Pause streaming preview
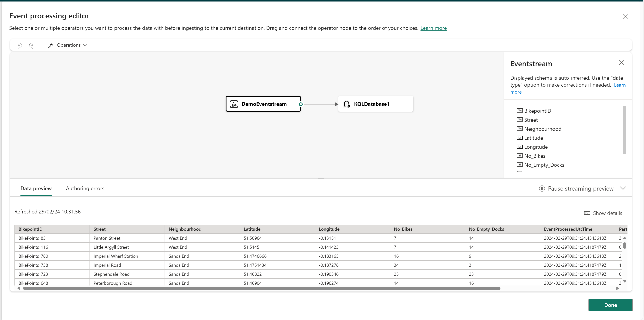This screenshot has height=320, width=644. [x=576, y=189]
